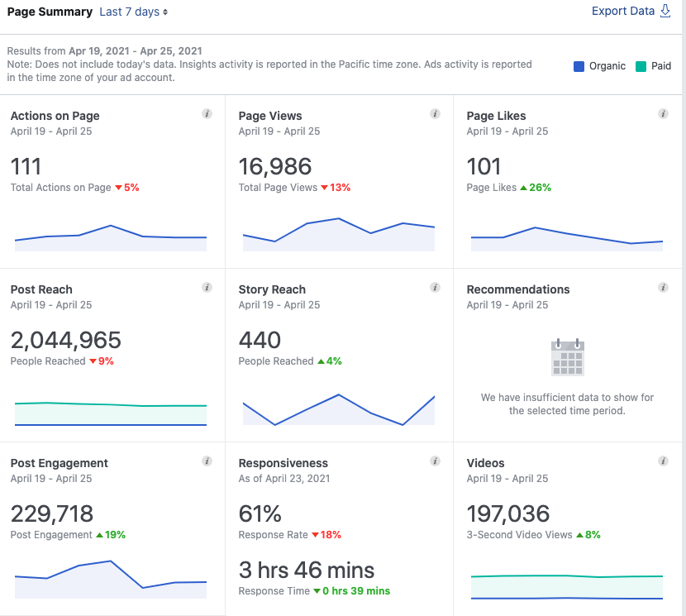Viewport: 686px width, 616px height.
Task: Open the Page Views chart
Action: tap(339, 235)
